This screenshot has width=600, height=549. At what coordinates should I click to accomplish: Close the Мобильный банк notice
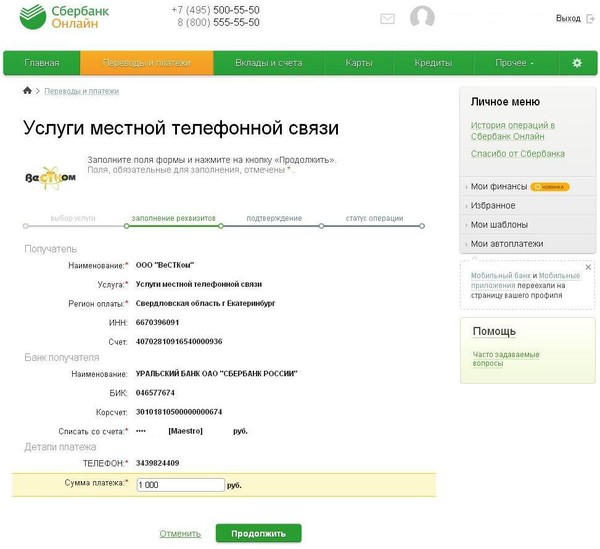588,267
